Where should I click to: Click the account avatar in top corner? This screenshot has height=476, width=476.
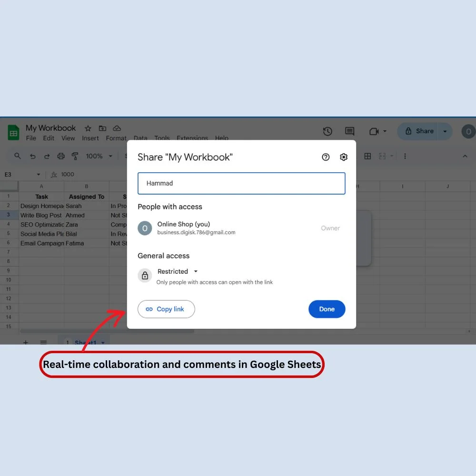click(x=468, y=131)
